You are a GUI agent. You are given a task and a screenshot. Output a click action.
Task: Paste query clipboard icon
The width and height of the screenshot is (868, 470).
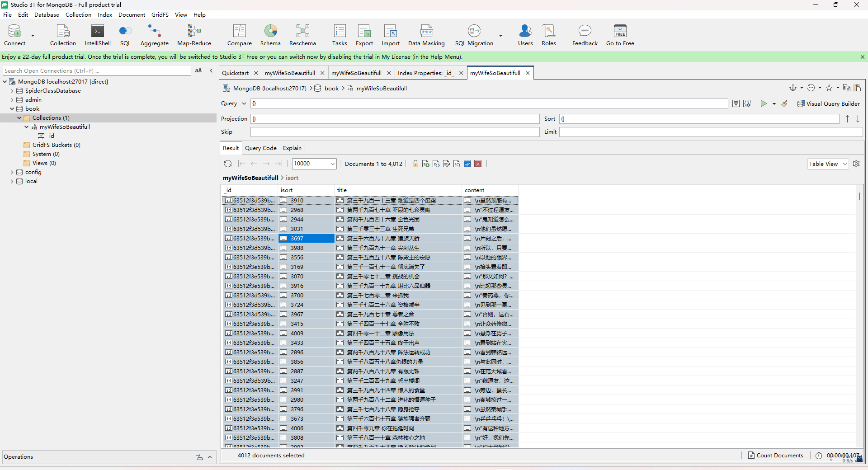(857, 88)
